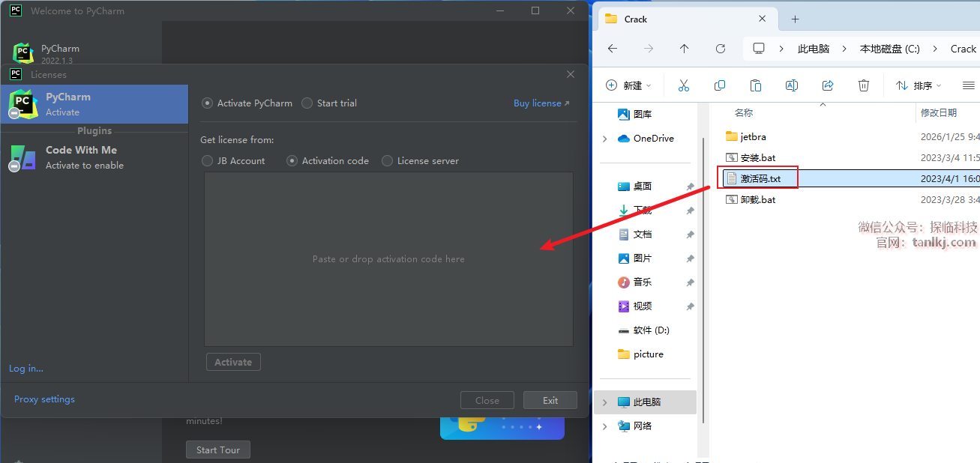980x463 pixels.
Task: Go up one folder level in Explorer
Action: pos(684,49)
